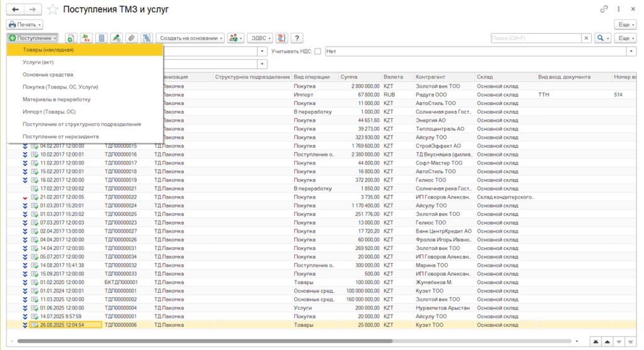Click the list form register icon
This screenshot has height=350, width=644.
[101, 38]
